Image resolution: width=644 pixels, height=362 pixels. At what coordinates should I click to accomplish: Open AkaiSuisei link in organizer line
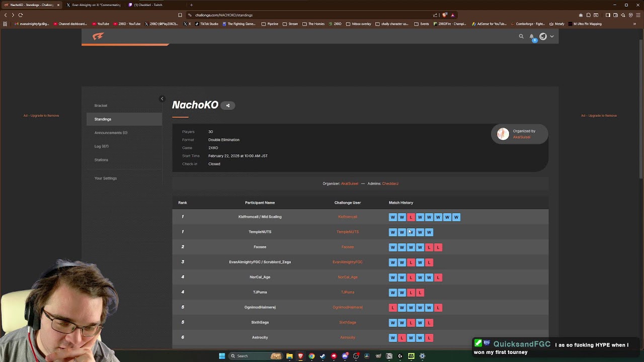click(350, 184)
